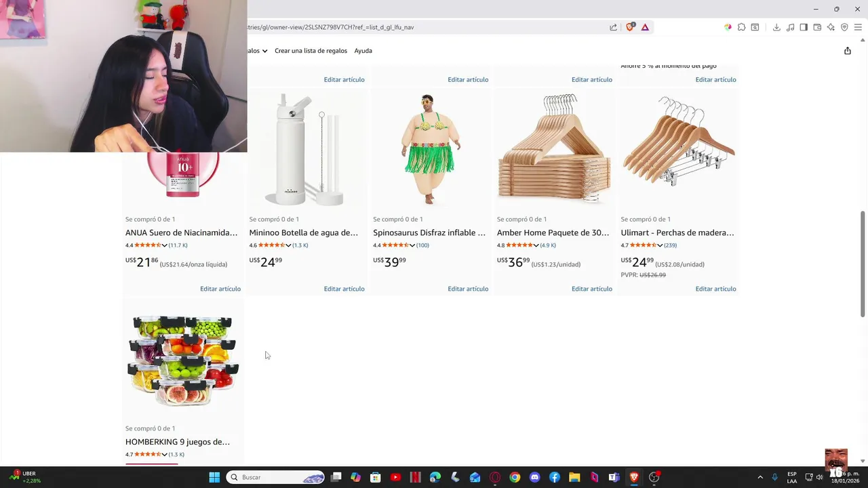868x488 pixels.
Task: Open Discord from the Windows taskbar
Action: tap(534, 477)
